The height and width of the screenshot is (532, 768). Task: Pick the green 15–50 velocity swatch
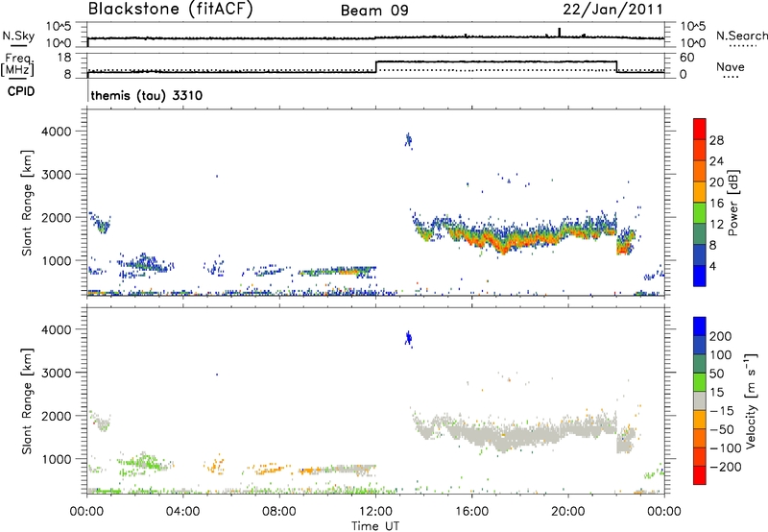pyautogui.click(x=700, y=382)
